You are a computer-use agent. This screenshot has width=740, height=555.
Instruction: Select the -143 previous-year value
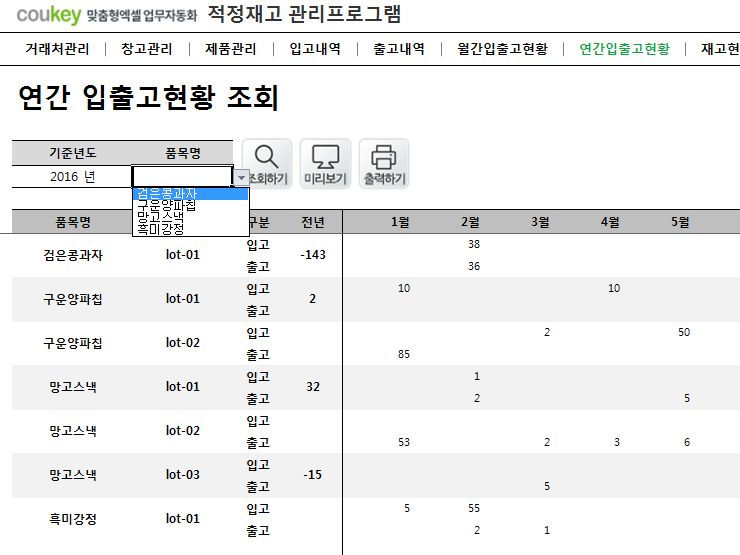(x=313, y=255)
